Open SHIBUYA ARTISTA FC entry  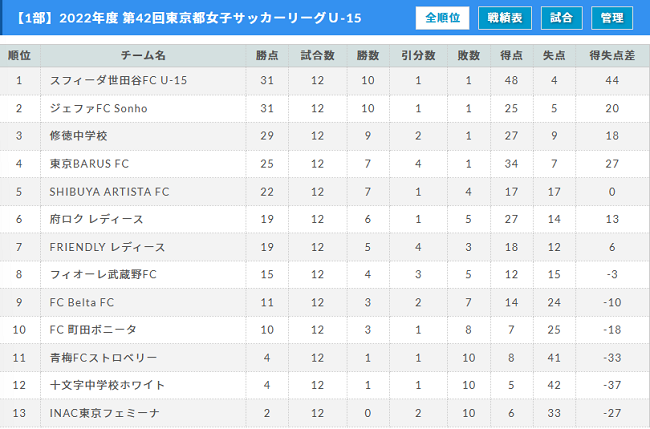point(109,191)
